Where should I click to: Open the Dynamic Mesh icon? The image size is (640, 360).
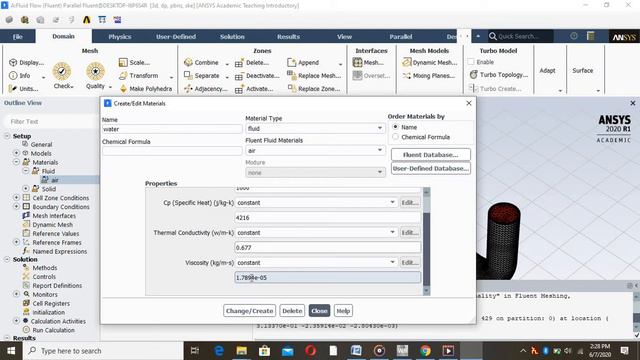407,62
